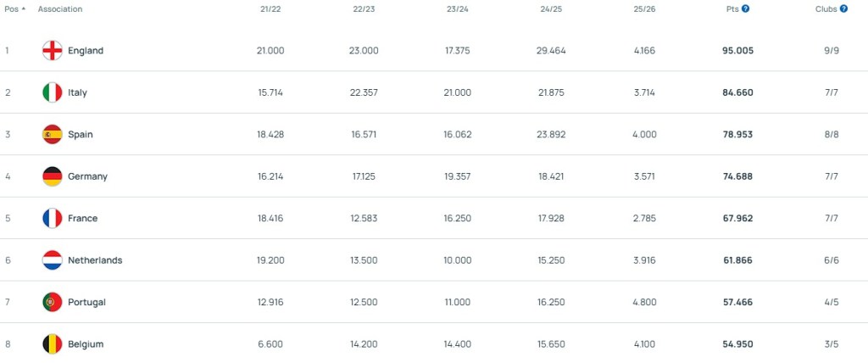Viewport: 868px width, 363px height.
Task: Sort by the Pos column arrow
Action: [23, 8]
